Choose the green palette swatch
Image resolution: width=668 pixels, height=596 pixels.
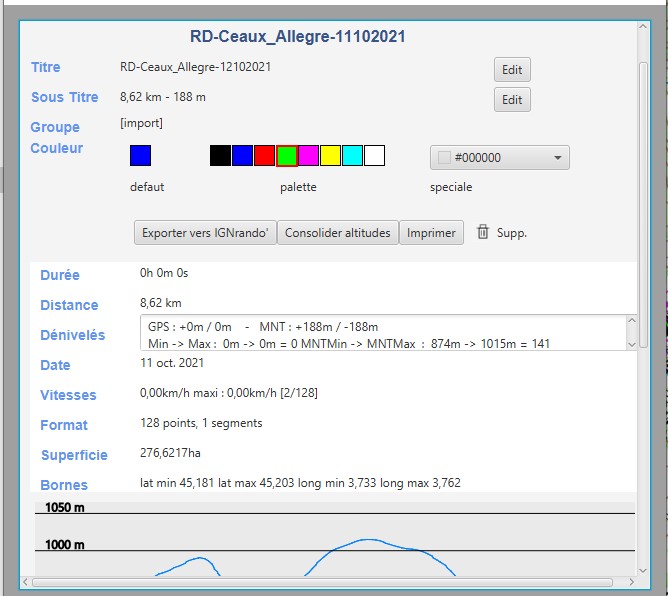(x=287, y=156)
